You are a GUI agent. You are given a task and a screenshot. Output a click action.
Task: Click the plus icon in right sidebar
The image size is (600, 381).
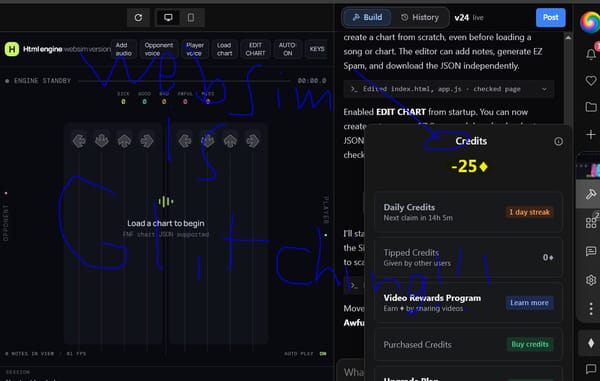591,134
